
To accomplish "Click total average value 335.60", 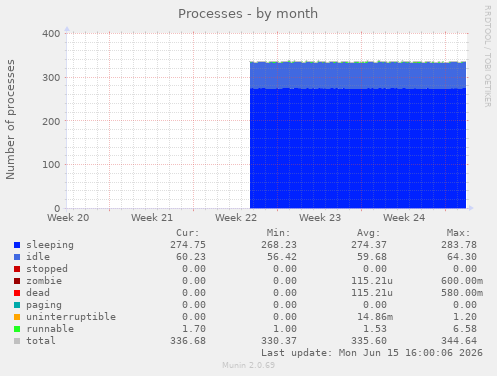I will pyautogui.click(x=369, y=341).
